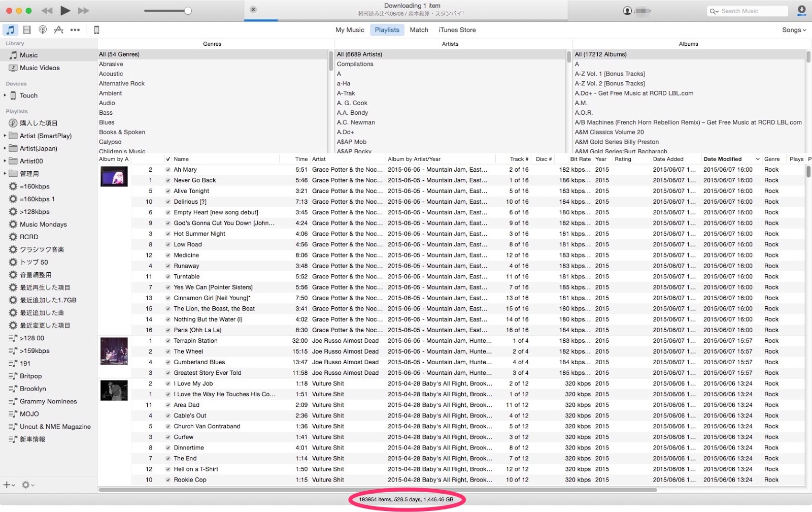The height and width of the screenshot is (512, 812).
Task: Uncheck the song Rookie Cop
Action: pyautogui.click(x=168, y=479)
